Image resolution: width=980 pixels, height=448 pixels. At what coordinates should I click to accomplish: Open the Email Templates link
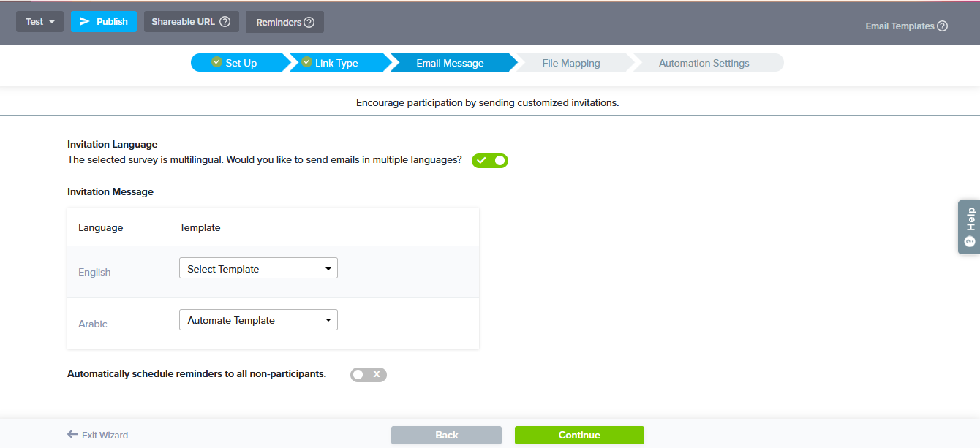(x=900, y=26)
